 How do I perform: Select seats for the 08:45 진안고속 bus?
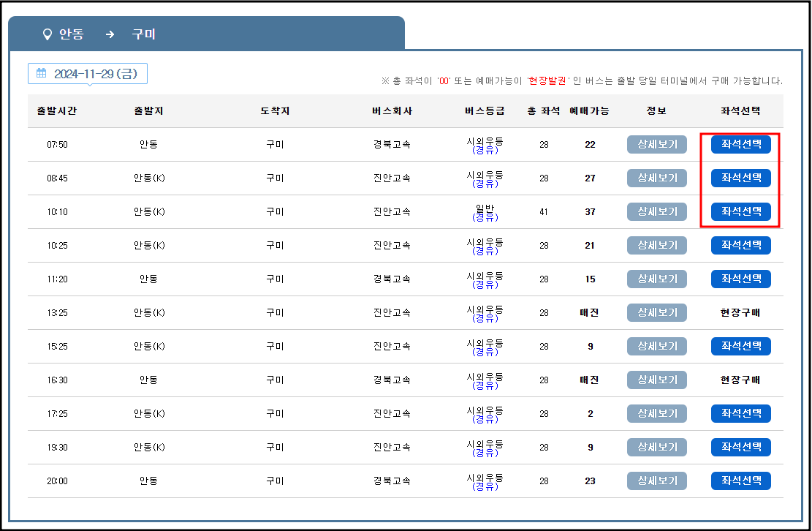point(740,178)
